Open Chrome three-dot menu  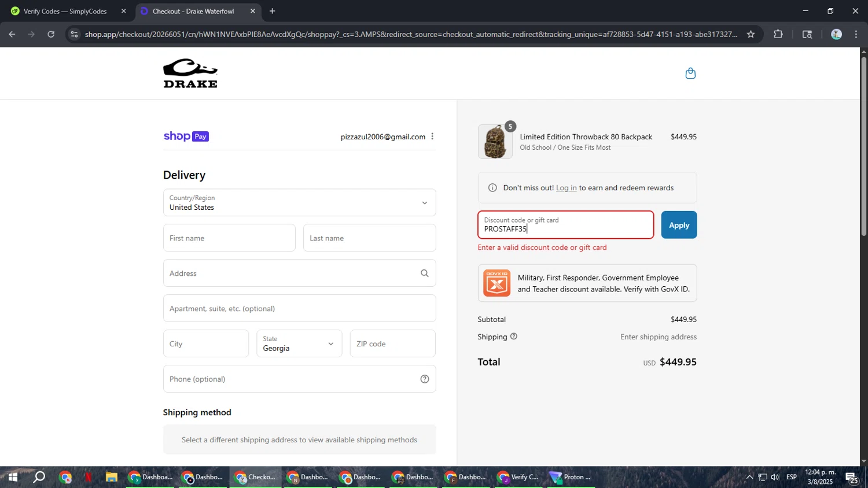(856, 34)
